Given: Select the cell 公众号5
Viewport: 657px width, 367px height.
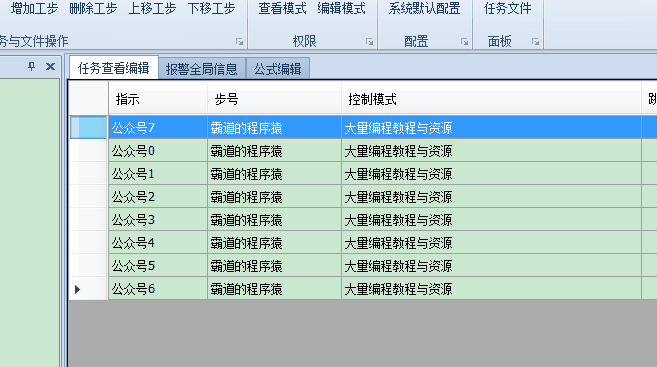Looking at the screenshot, I should click(x=158, y=266).
